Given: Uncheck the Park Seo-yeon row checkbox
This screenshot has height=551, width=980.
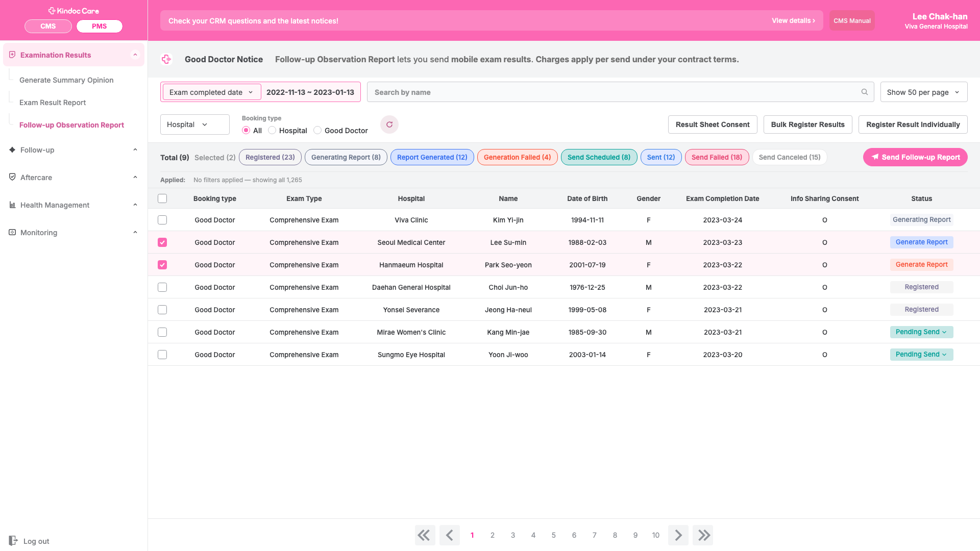Looking at the screenshot, I should [162, 265].
